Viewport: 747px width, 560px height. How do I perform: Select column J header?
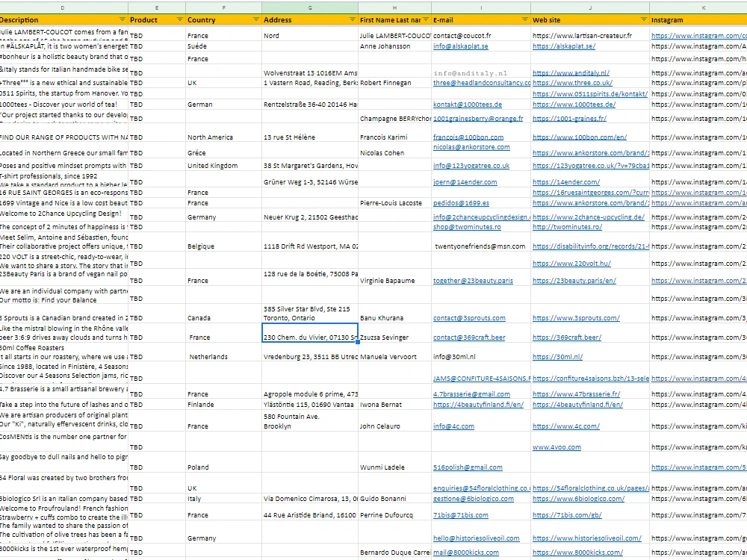point(590,7)
